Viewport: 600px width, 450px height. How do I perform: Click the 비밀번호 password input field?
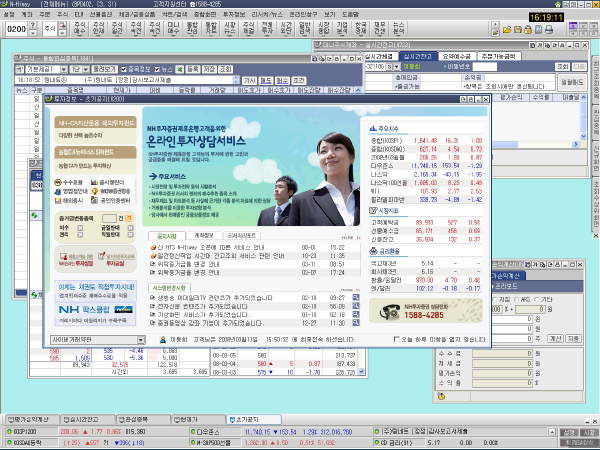(485, 67)
